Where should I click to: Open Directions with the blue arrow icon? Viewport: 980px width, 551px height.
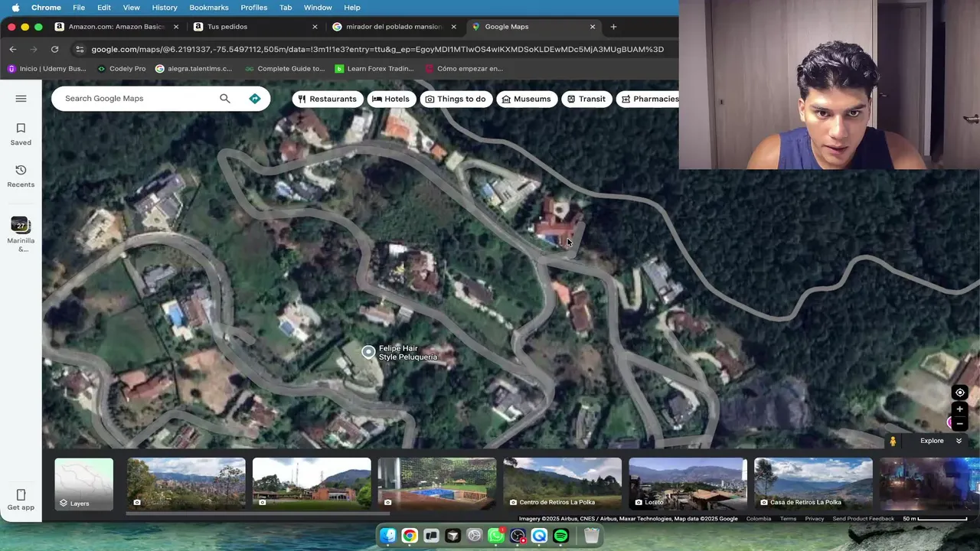click(255, 99)
